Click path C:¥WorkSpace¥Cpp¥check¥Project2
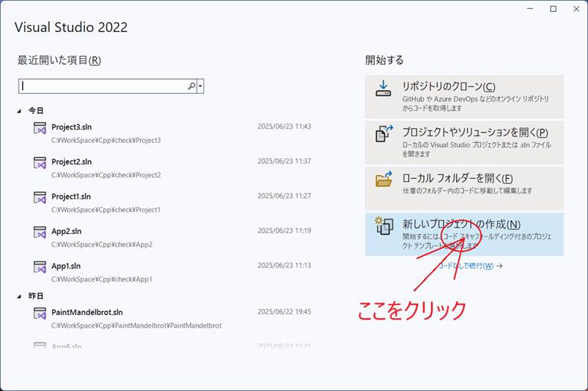This screenshot has width=588, height=391. [106, 175]
